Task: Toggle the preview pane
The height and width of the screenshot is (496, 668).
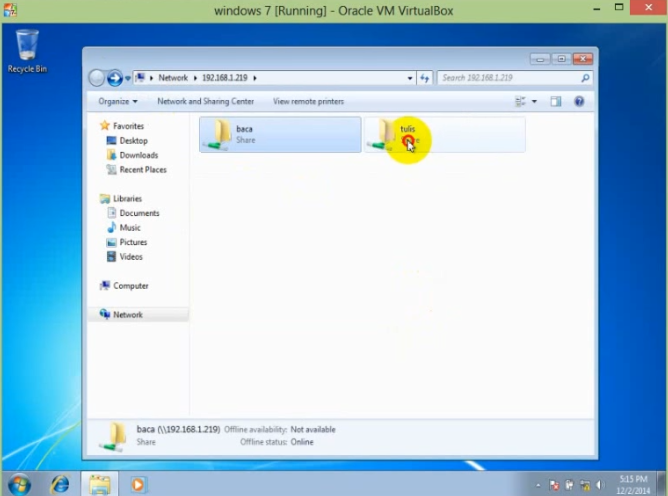Action: click(x=556, y=101)
